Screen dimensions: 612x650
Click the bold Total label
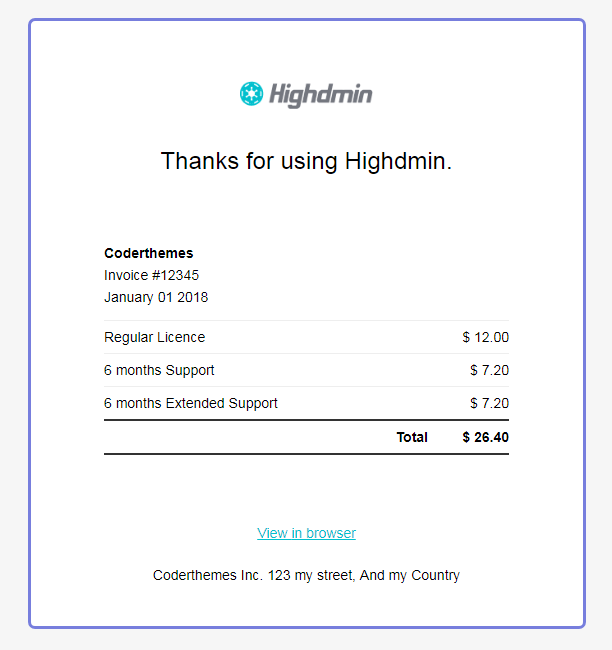(412, 437)
